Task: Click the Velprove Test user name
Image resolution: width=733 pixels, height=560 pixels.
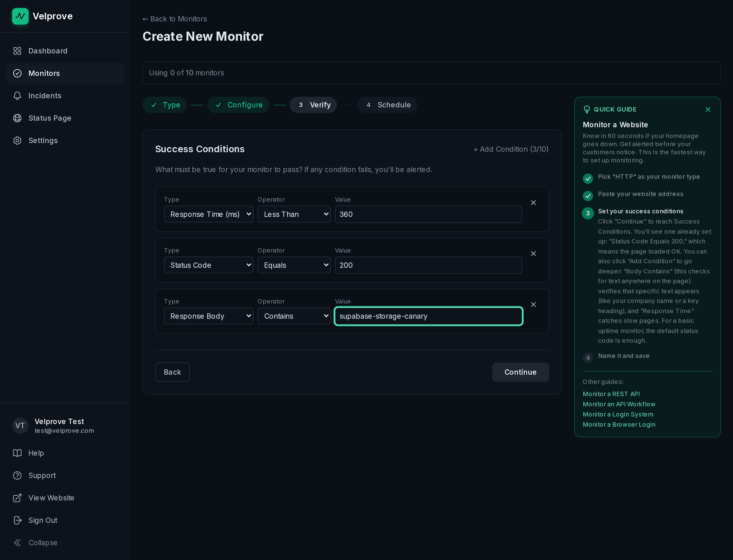Action: pyautogui.click(x=59, y=422)
